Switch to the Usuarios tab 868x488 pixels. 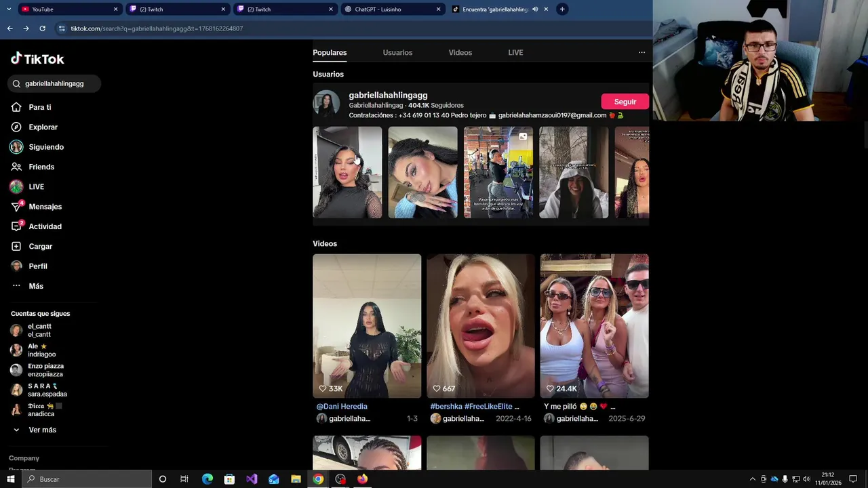pyautogui.click(x=397, y=52)
